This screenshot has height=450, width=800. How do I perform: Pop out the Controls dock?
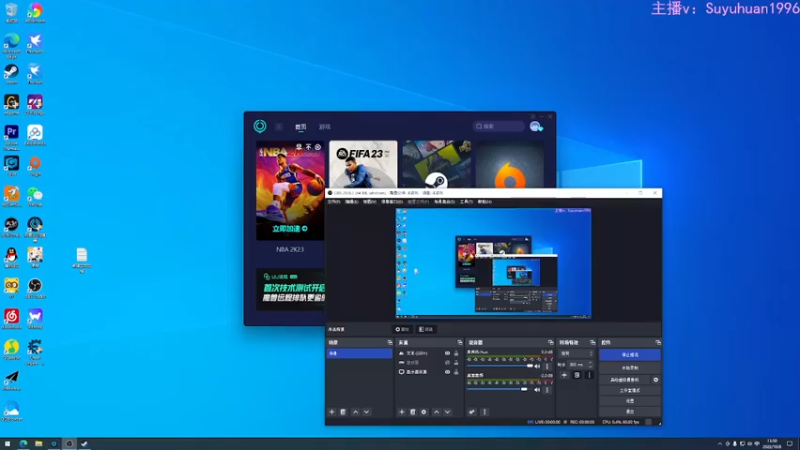click(658, 342)
